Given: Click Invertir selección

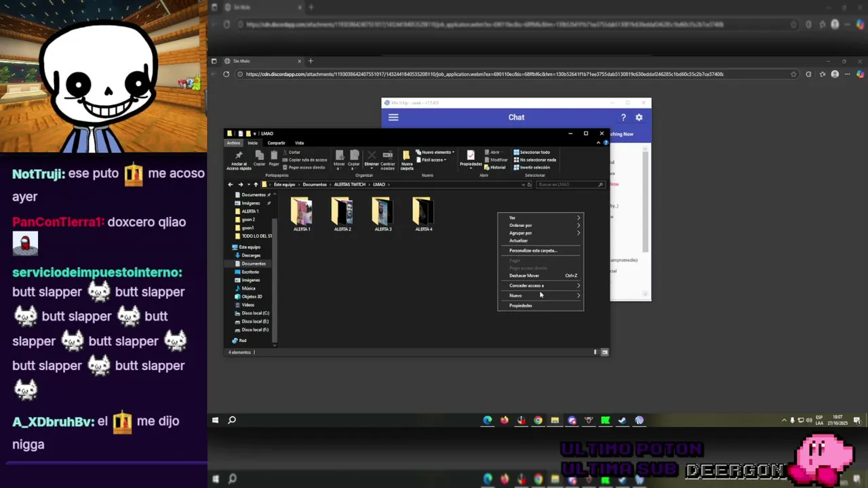Looking at the screenshot, I should [x=532, y=167].
